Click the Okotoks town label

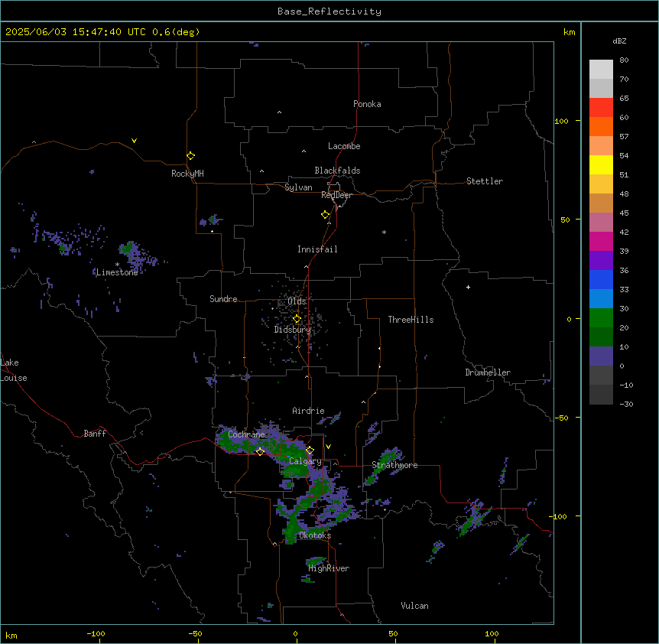[315, 535]
